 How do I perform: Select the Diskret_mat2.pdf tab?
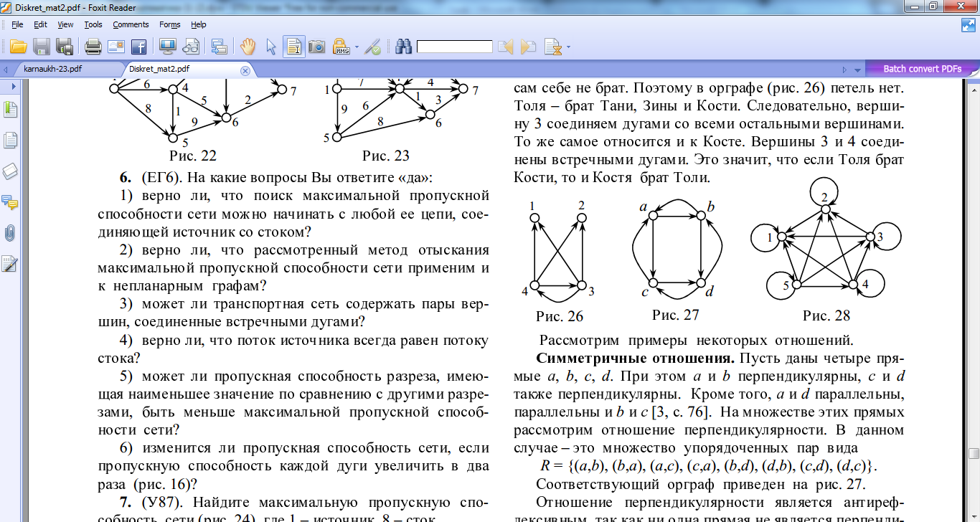(x=159, y=70)
